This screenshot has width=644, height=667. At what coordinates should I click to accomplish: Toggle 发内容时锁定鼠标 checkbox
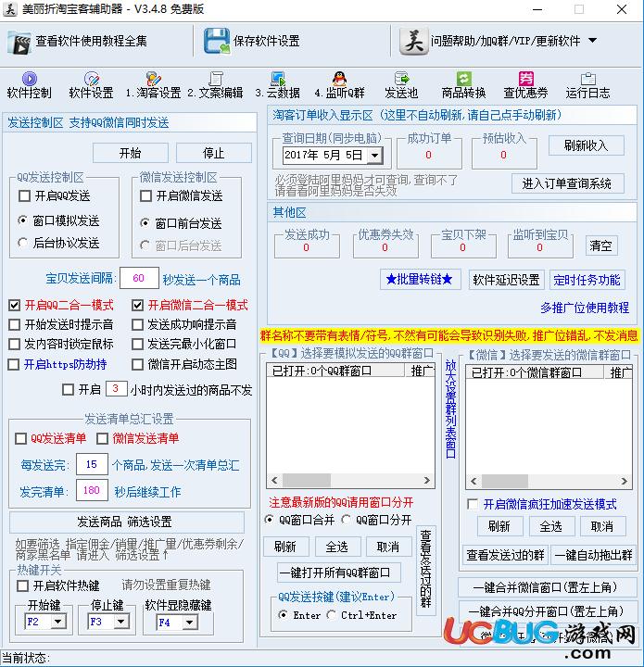15,344
